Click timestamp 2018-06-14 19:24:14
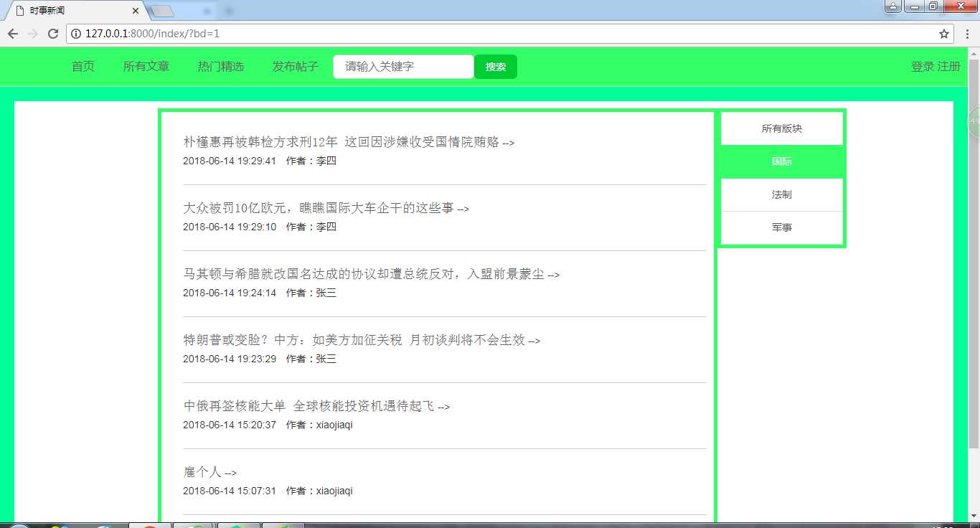This screenshot has width=980, height=528. pyautogui.click(x=230, y=293)
